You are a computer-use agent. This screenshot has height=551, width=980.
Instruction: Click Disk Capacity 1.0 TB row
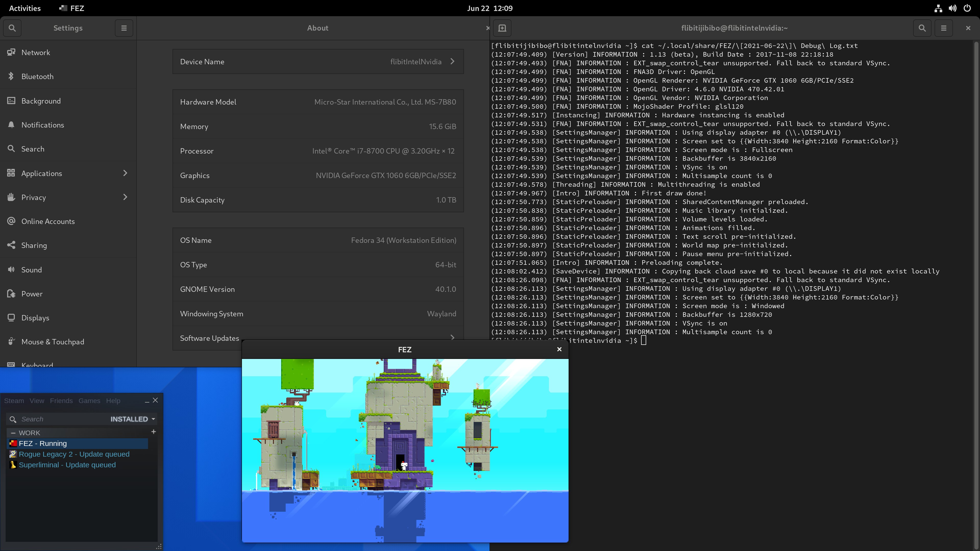[318, 200]
